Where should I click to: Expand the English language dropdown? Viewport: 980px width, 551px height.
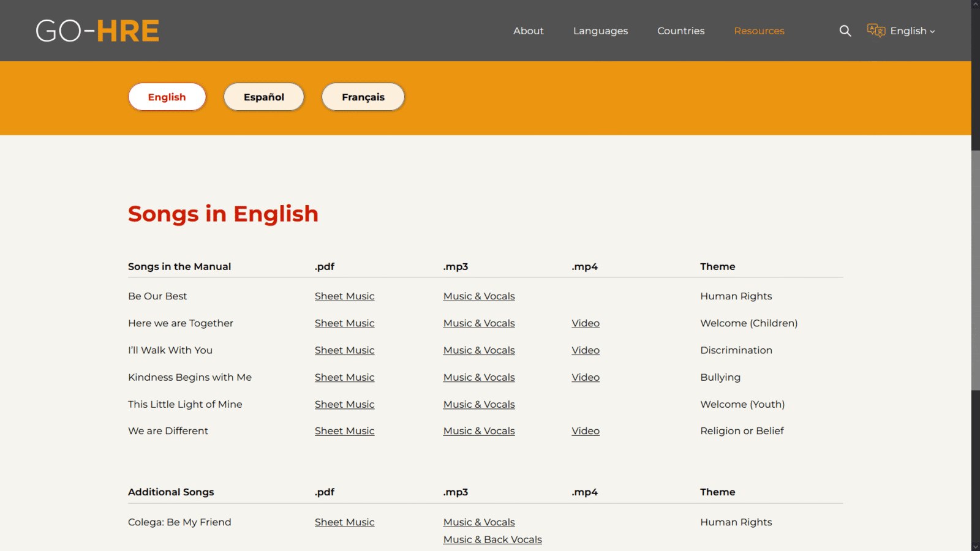[x=913, y=31]
